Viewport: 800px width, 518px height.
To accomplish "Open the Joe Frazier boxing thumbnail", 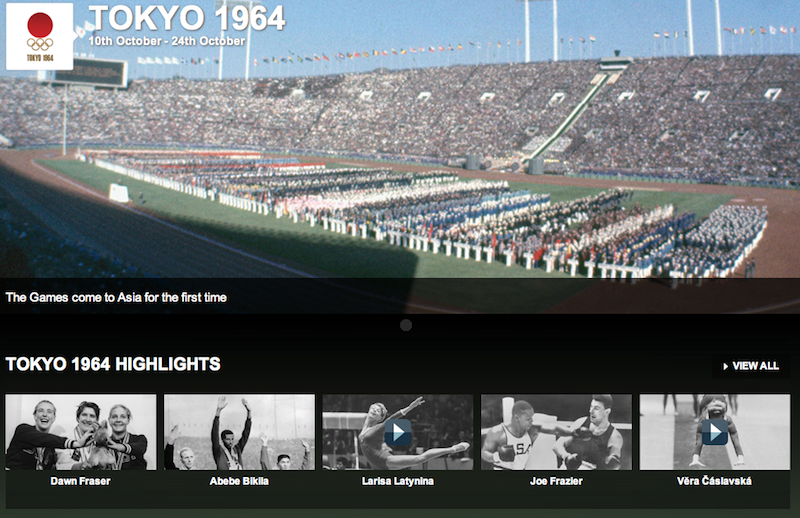I will tap(556, 432).
